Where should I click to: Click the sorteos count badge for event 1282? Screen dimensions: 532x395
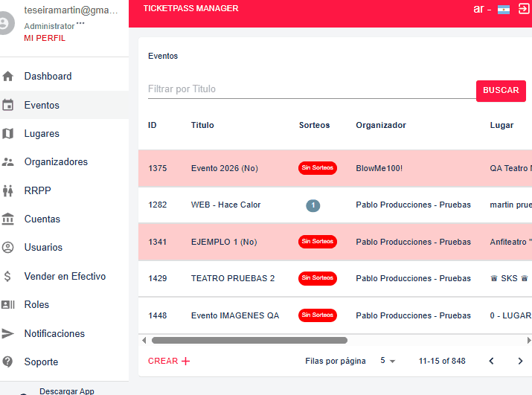pyautogui.click(x=313, y=205)
